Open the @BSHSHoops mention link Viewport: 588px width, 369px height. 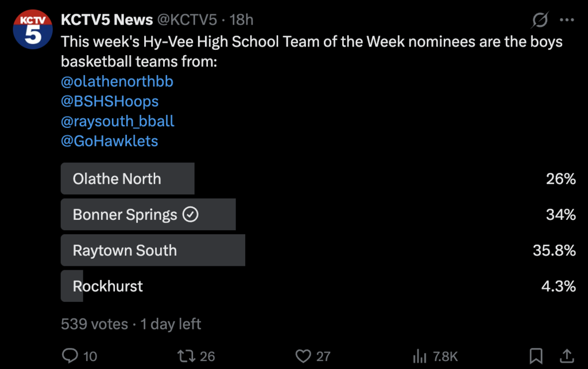pos(110,102)
